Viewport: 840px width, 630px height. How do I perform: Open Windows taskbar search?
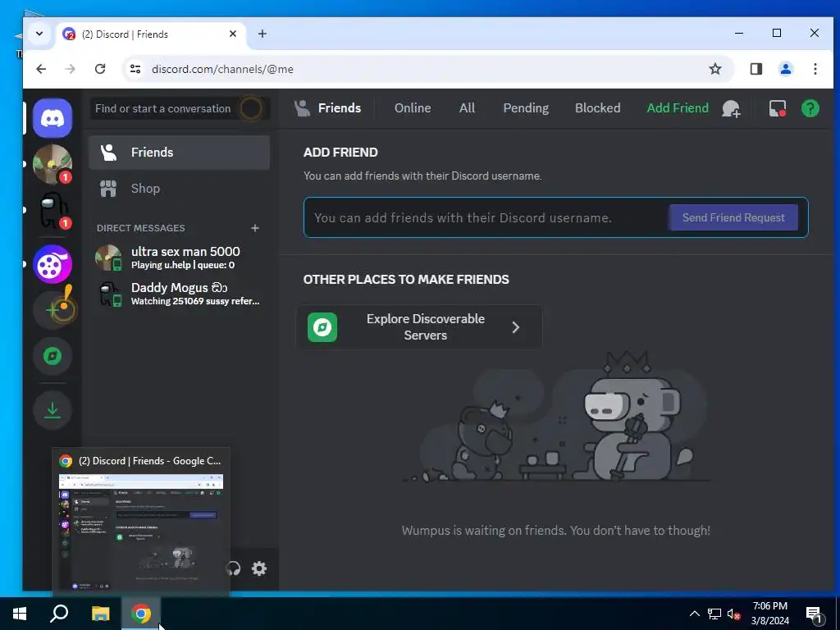(59, 614)
